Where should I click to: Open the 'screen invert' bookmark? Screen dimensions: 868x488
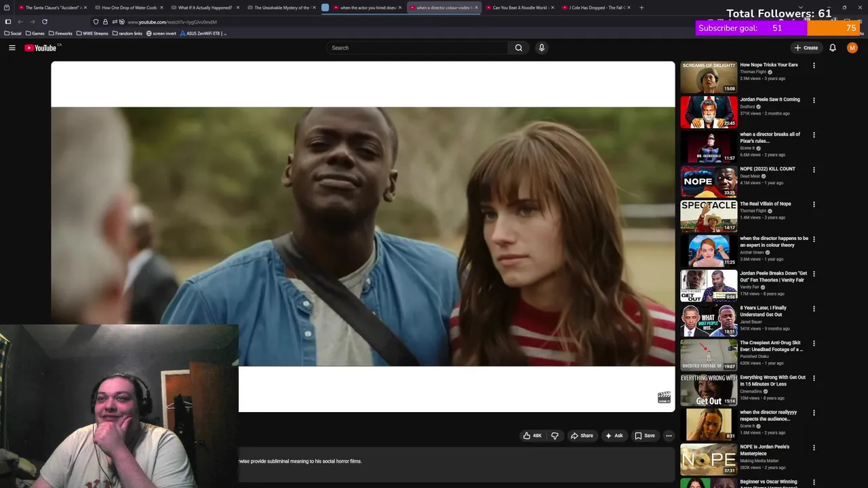point(161,33)
